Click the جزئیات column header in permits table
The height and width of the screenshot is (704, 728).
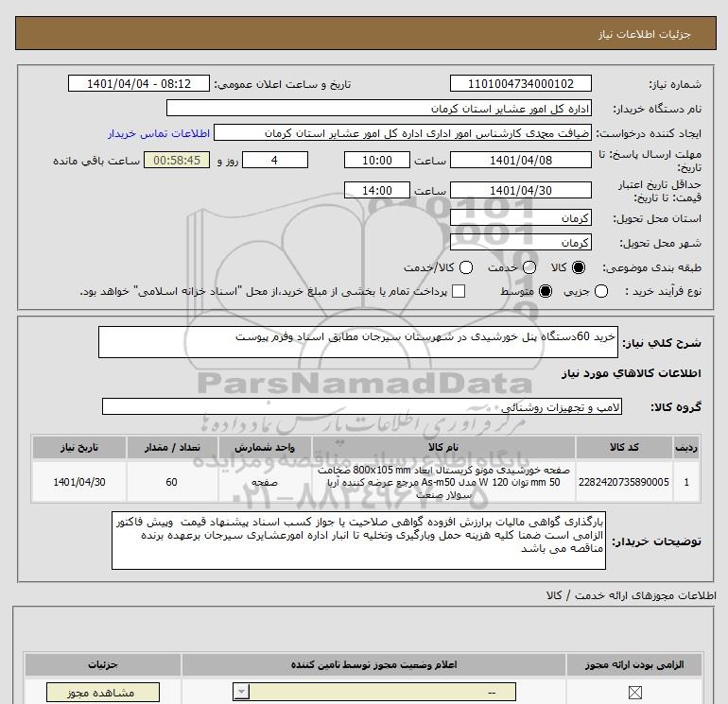[x=103, y=664]
